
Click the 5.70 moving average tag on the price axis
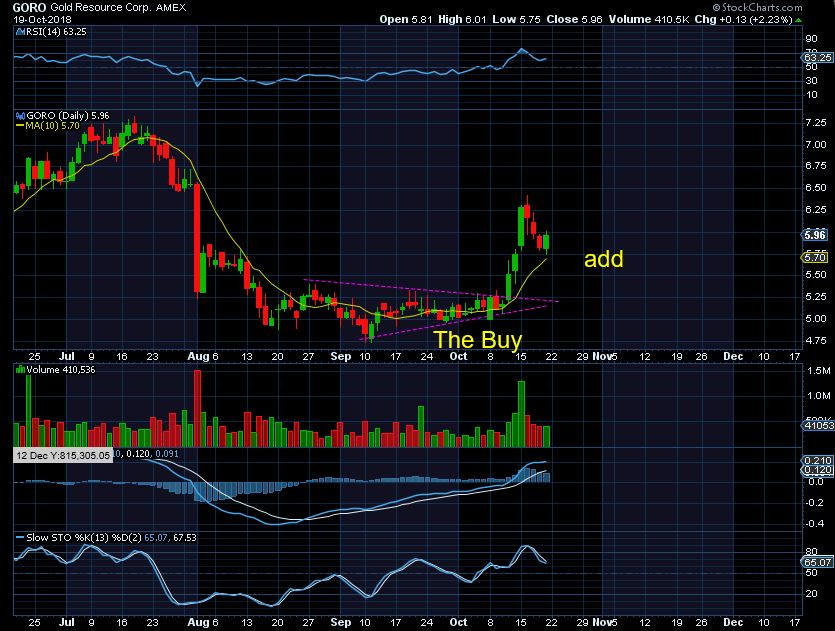tap(815, 258)
